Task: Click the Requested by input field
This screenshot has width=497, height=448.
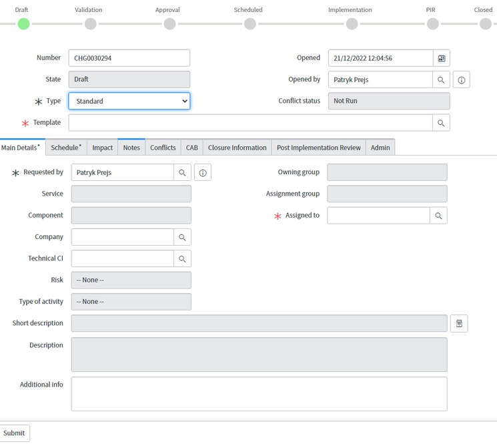Action: point(123,173)
